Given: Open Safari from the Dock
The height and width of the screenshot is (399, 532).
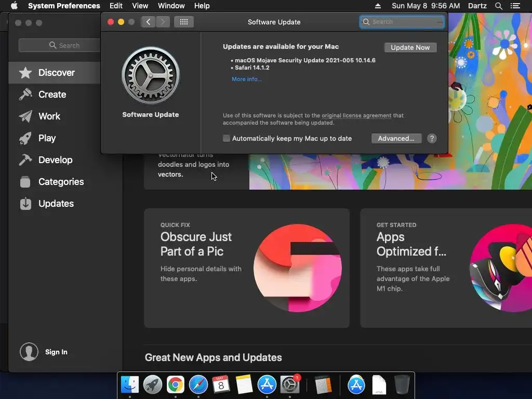Looking at the screenshot, I should point(198,385).
